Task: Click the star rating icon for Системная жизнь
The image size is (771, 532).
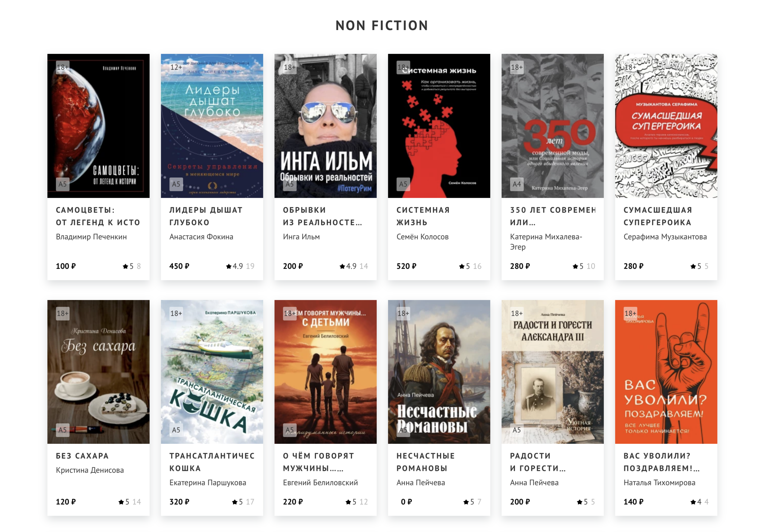Action: pos(462,266)
